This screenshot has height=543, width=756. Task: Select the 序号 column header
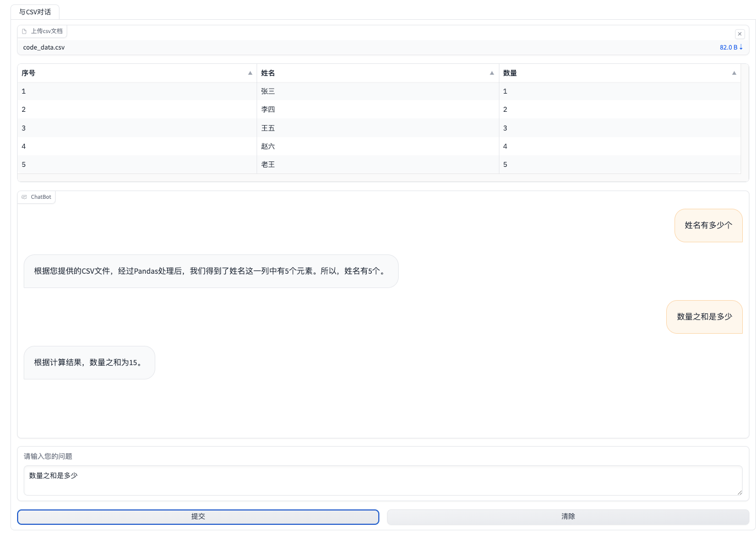pyautogui.click(x=137, y=73)
